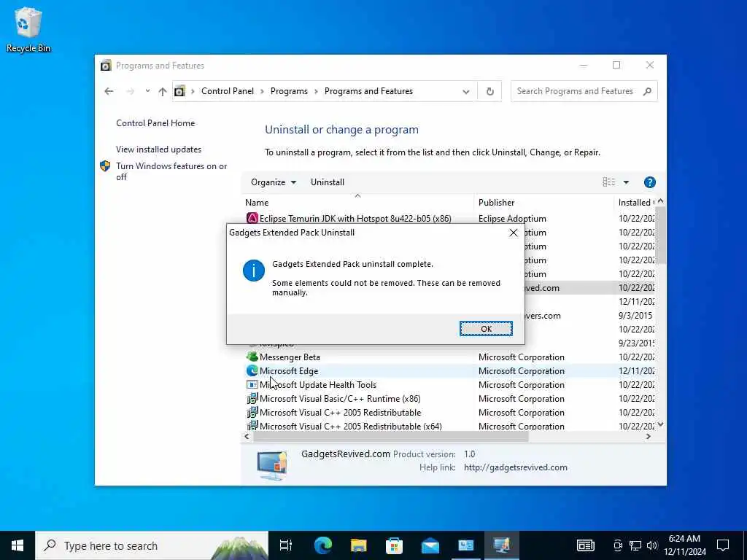This screenshot has width=747, height=560.
Task: Go back with the Back arrow
Action: [109, 91]
